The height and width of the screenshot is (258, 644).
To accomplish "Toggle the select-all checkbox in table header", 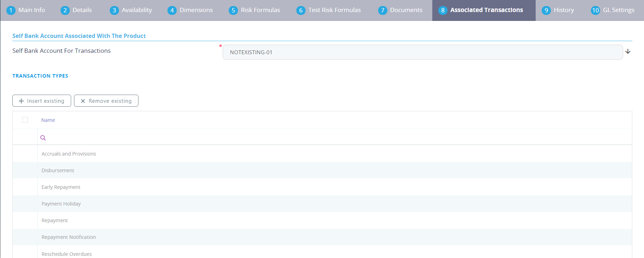I will pyautogui.click(x=25, y=120).
